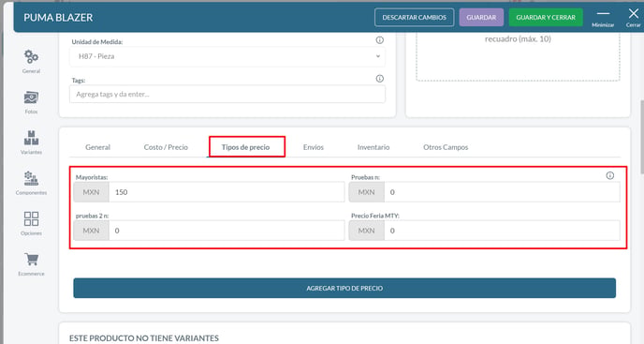Click the info icon next to Tags
Screen dimensions: 644x344
379,78
